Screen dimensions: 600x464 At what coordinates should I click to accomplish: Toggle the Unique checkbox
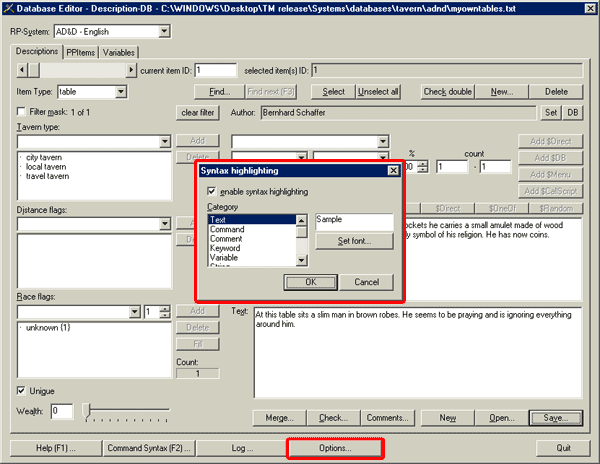click(23, 390)
